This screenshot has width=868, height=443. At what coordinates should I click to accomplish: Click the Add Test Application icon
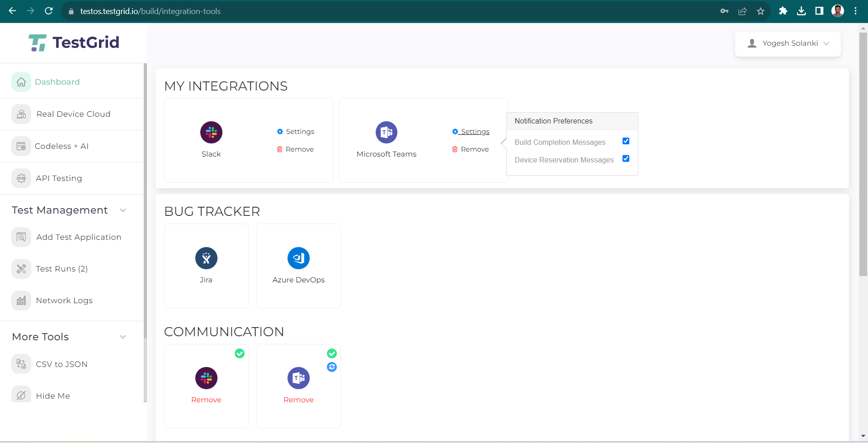21,237
